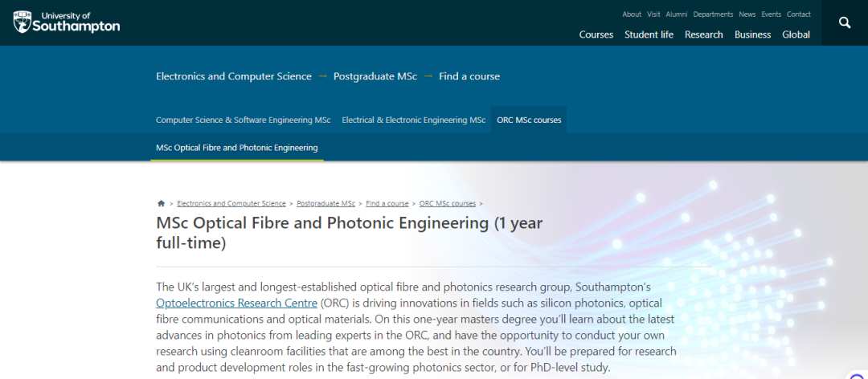868x379 pixels.
Task: Click Electronics and Computer Science header link
Action: coord(233,76)
